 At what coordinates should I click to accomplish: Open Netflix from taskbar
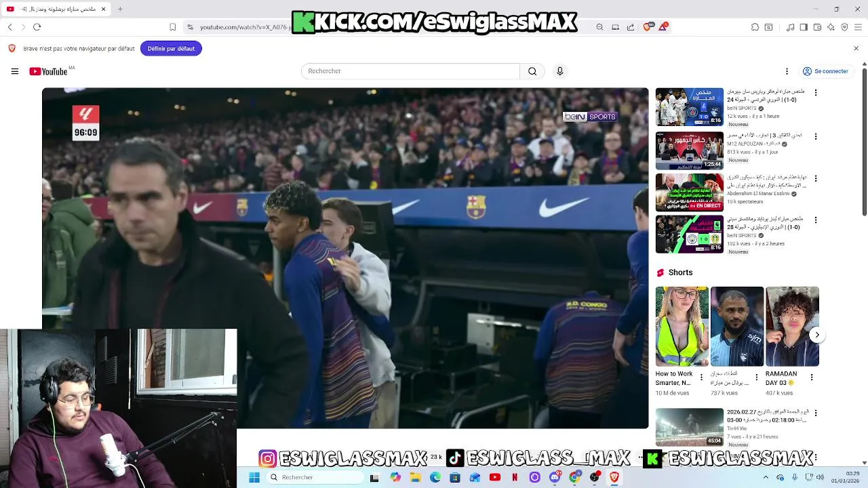[x=515, y=477]
